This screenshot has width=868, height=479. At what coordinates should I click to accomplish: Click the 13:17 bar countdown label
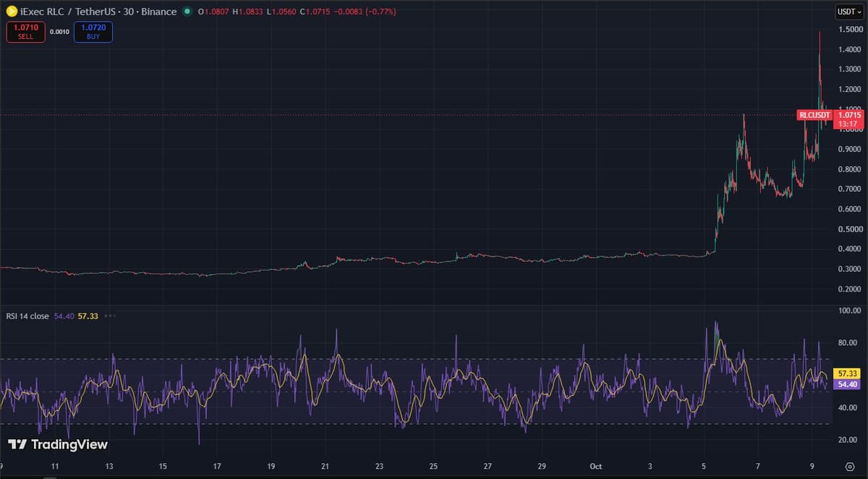pyautogui.click(x=848, y=124)
